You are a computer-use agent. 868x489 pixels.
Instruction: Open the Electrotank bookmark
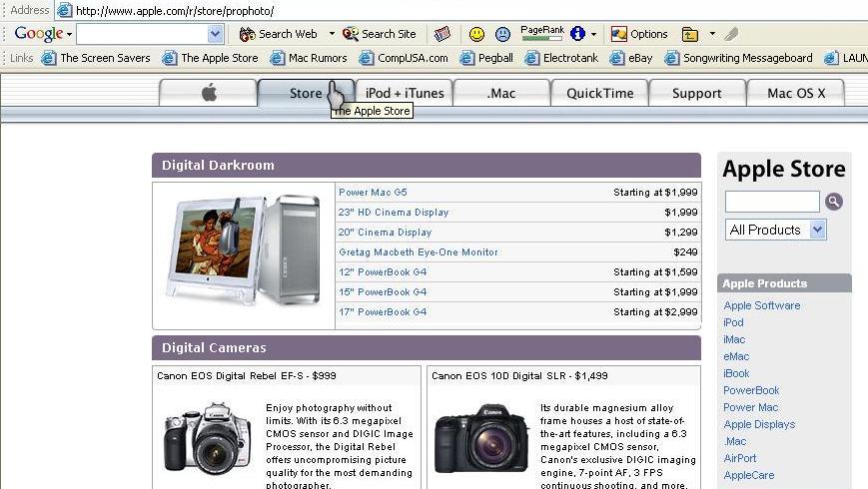[x=561, y=58]
